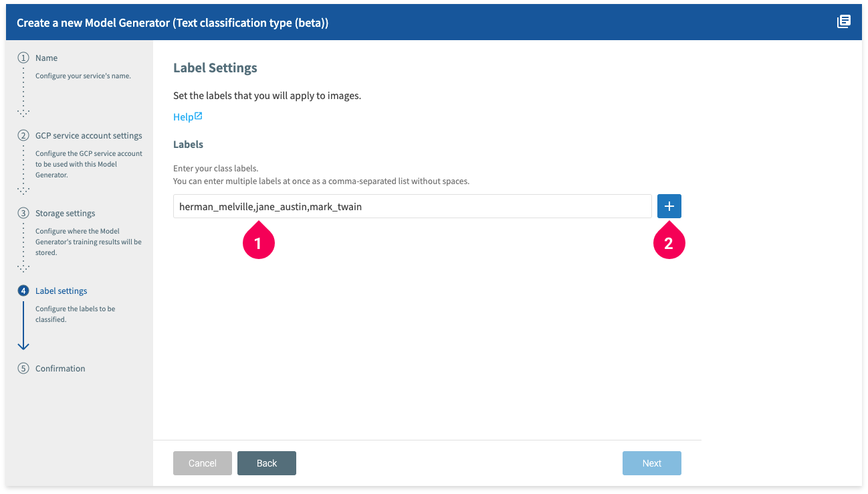This screenshot has width=868, height=494.
Task: Go Back to the previous step
Action: [x=267, y=463]
